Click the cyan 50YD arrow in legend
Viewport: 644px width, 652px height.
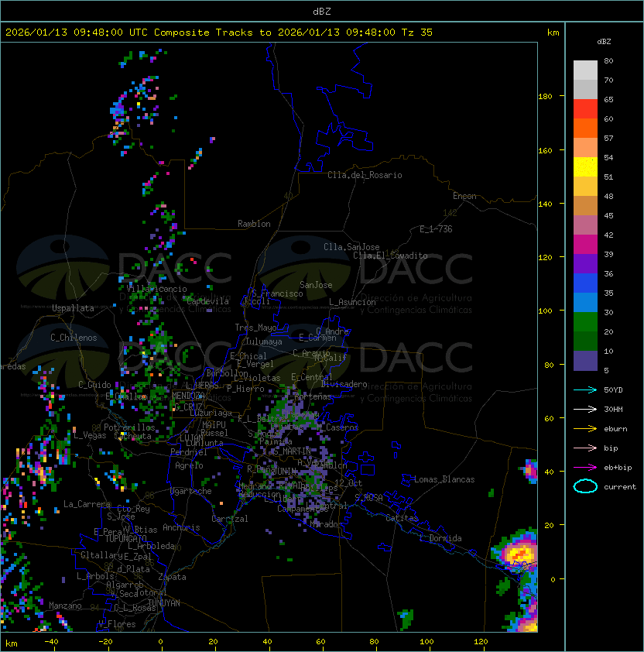585,389
